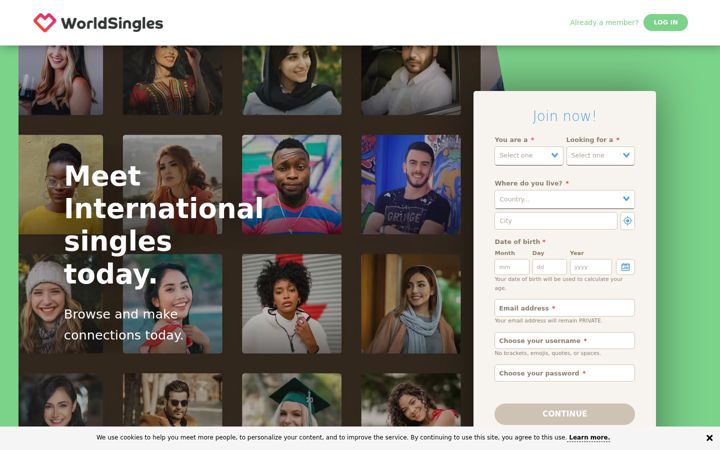This screenshot has width=720, height=450.
Task: Focus the Day (dd) field
Action: (549, 267)
